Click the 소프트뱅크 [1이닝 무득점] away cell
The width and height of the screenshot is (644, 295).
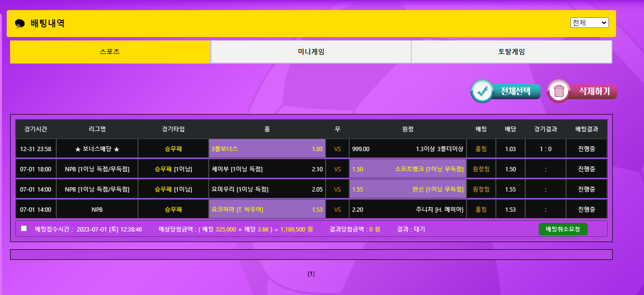pos(407,169)
